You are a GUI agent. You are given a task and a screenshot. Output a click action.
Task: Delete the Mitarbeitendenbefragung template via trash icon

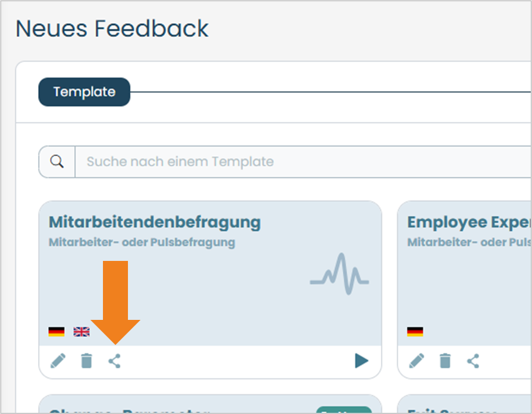click(86, 360)
